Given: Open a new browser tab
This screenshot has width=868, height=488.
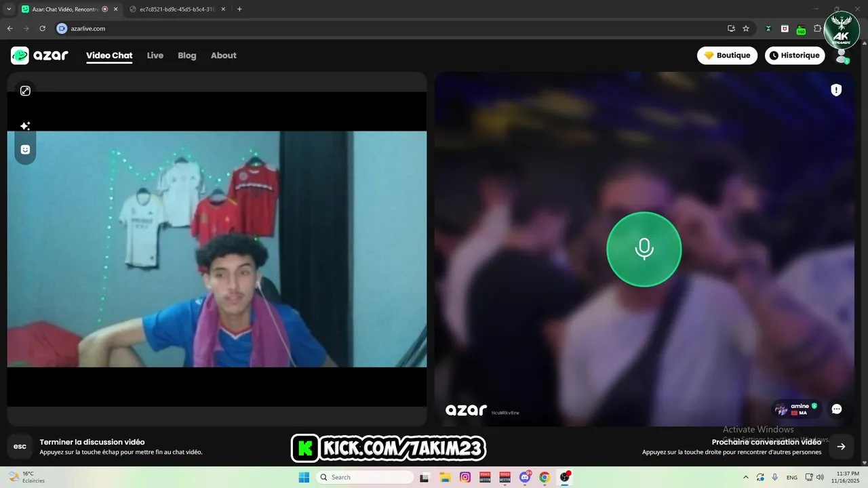Looking at the screenshot, I should click(239, 9).
